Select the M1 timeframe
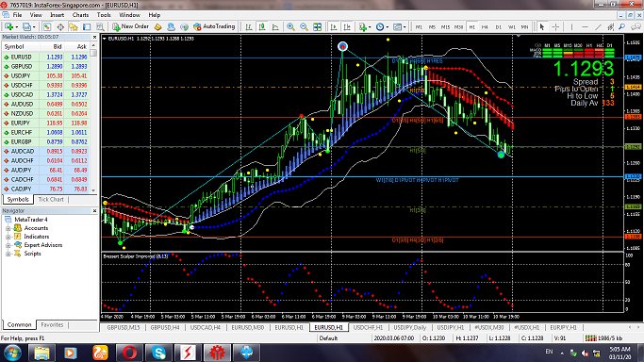Viewport: 644px width, 362px height. coord(419,26)
